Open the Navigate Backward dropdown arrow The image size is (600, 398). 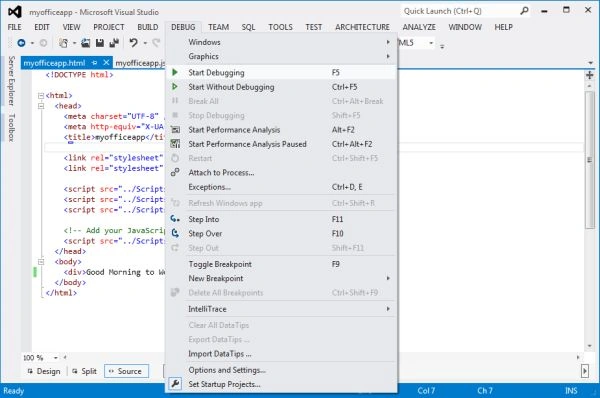[x=32, y=43]
